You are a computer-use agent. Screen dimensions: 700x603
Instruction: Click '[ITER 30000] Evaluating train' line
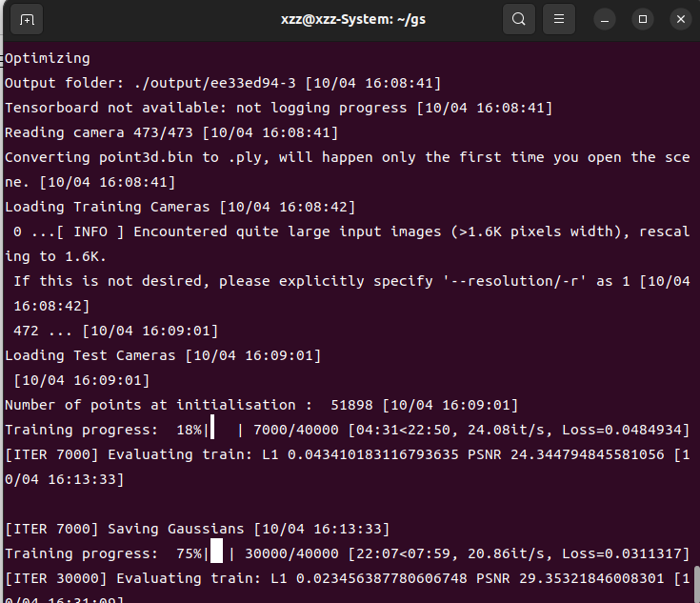point(348,588)
